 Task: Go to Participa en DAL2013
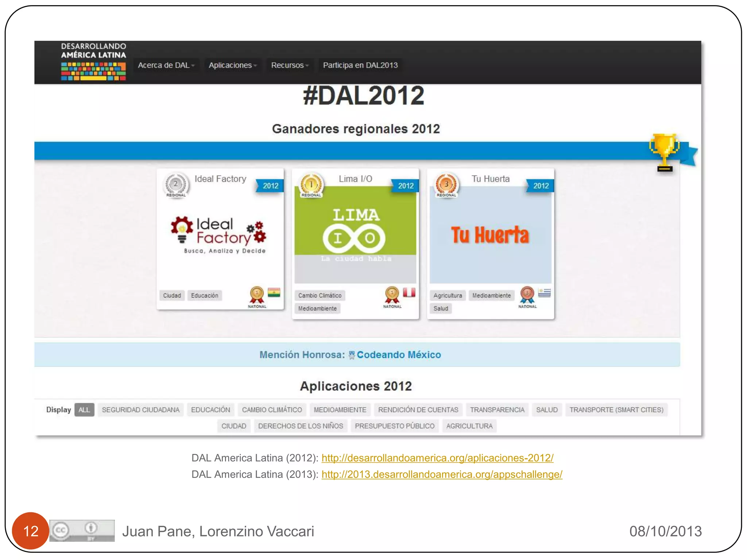360,65
